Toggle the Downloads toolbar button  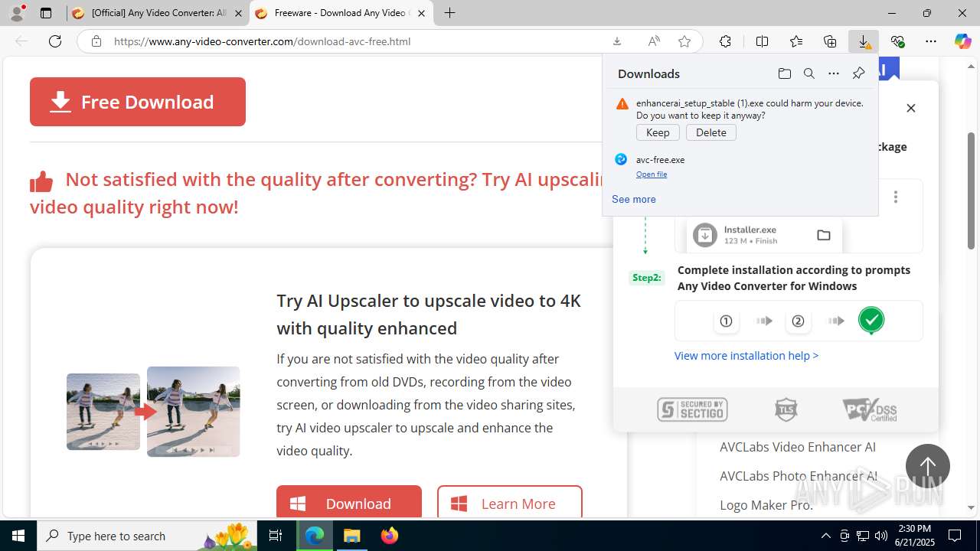(864, 41)
